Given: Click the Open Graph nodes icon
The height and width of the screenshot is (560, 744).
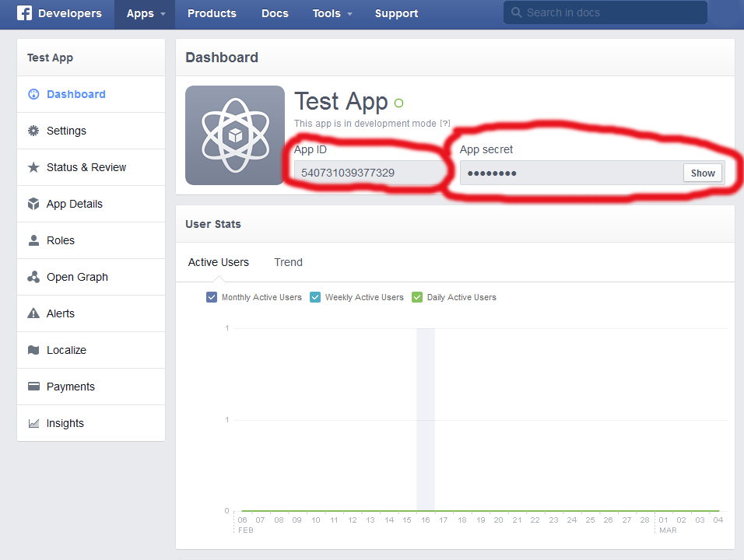Looking at the screenshot, I should (33, 277).
